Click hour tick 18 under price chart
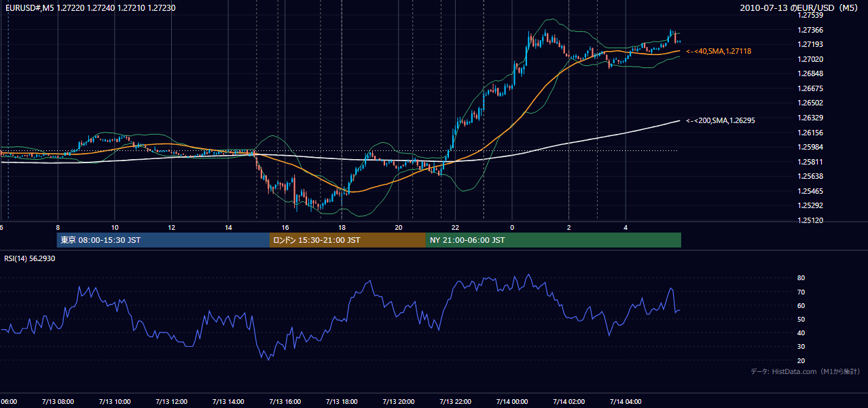 click(x=342, y=228)
